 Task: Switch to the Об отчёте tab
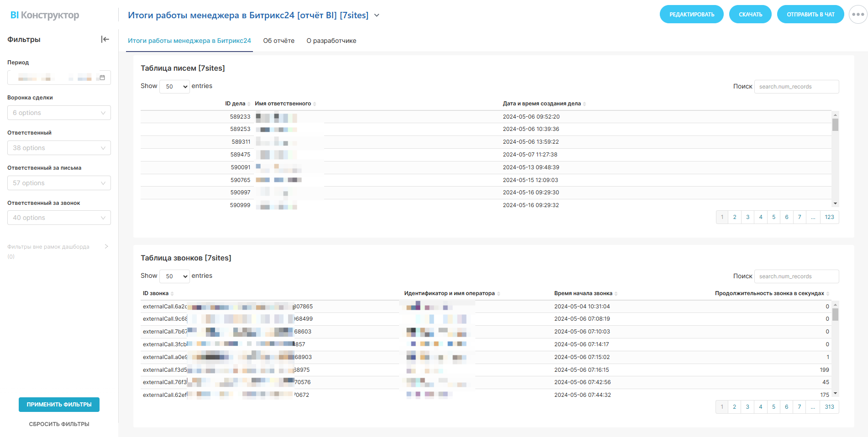pyautogui.click(x=279, y=41)
